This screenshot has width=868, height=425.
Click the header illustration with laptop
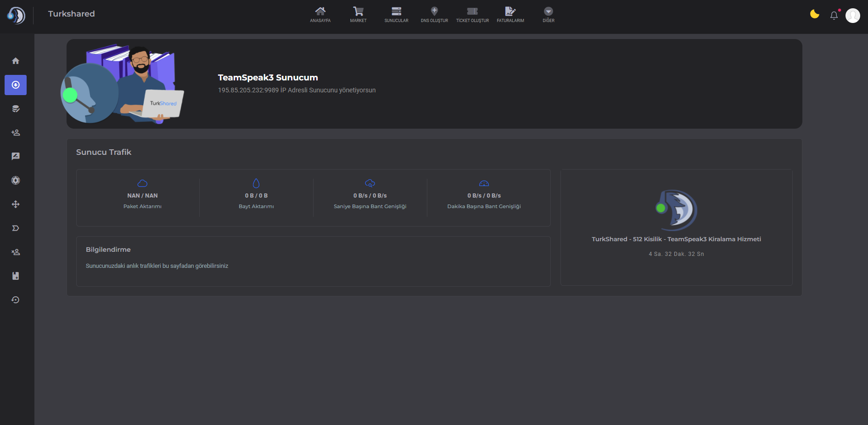click(x=122, y=84)
